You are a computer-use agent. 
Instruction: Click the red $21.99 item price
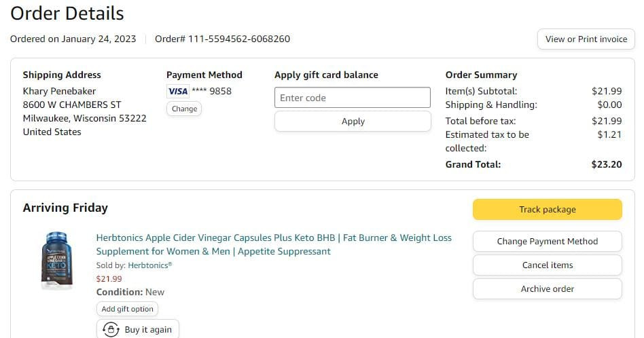tap(109, 279)
